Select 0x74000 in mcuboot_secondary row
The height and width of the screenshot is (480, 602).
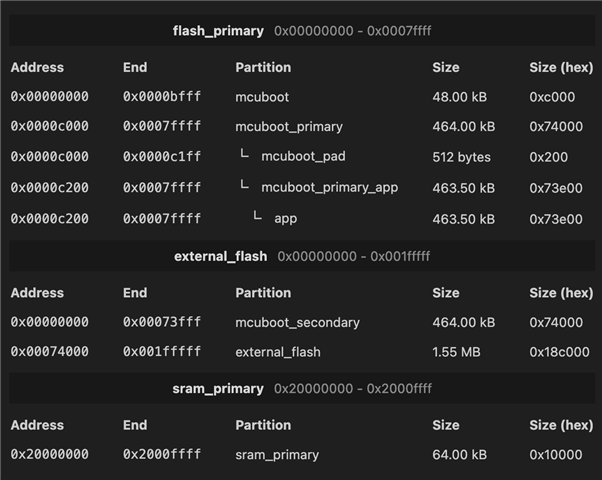(x=556, y=323)
